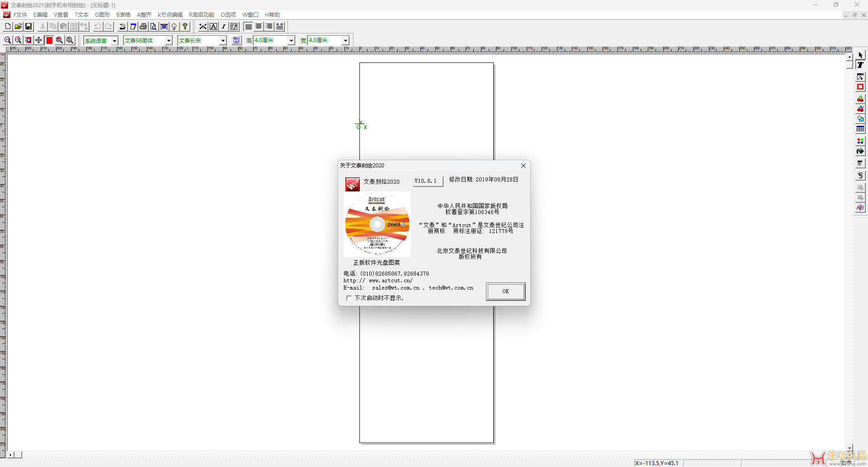Expand the width 4.0厘米 dropdown

[345, 41]
